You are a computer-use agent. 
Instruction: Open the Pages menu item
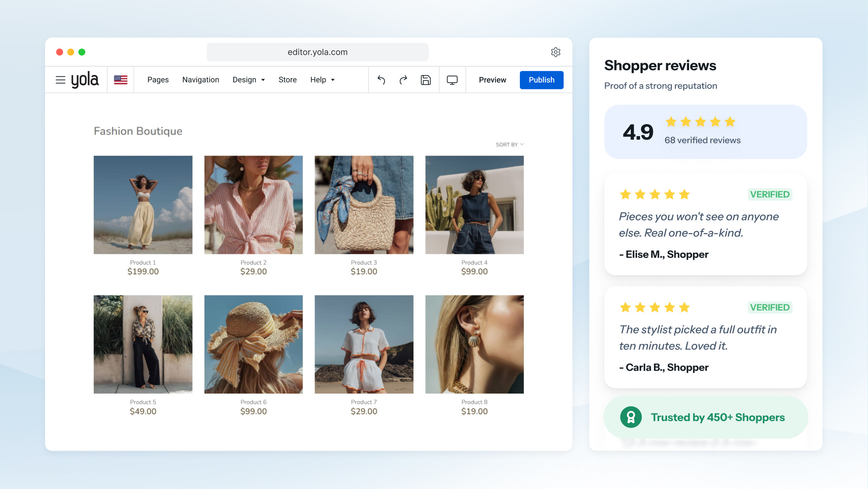pyautogui.click(x=158, y=80)
